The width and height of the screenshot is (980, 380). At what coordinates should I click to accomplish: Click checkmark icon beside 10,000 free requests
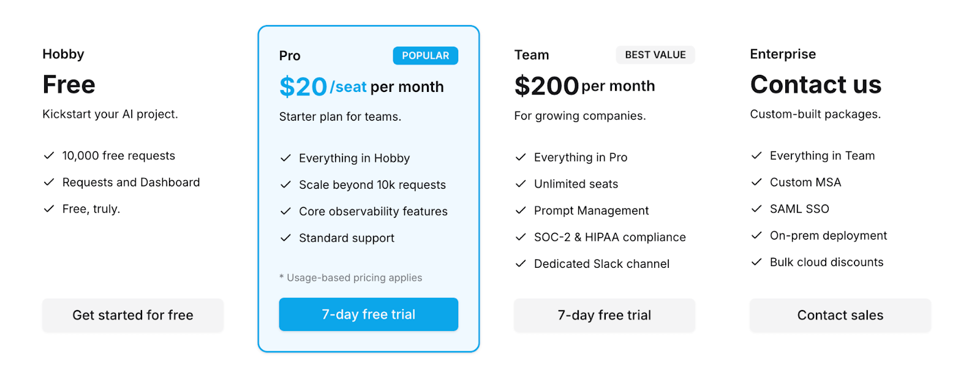[x=49, y=156]
